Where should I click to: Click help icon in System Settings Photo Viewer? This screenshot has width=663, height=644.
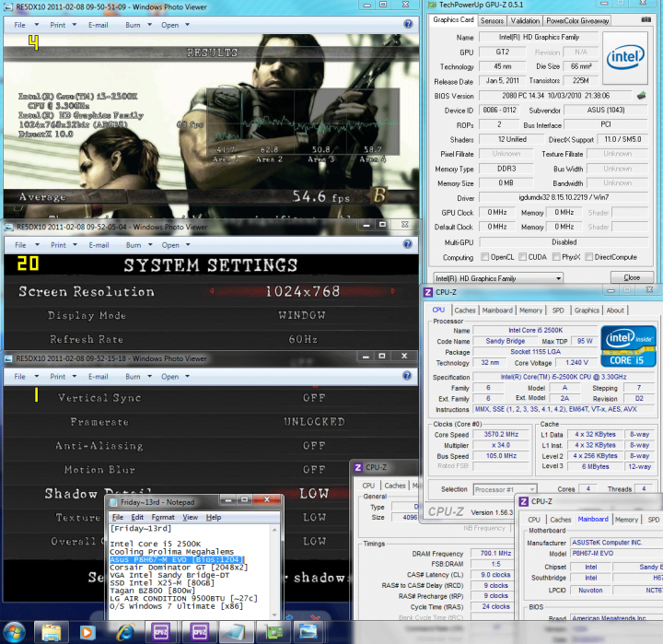[x=407, y=244]
